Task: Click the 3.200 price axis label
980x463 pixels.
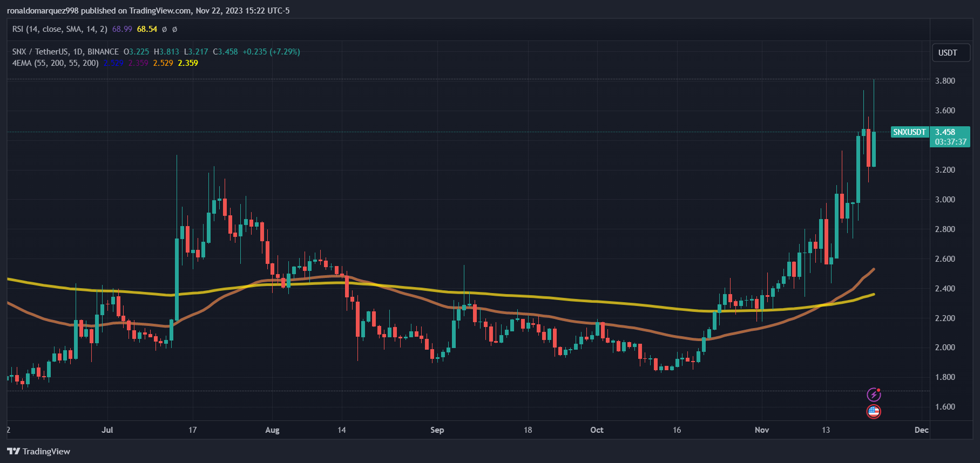Action: (x=945, y=170)
